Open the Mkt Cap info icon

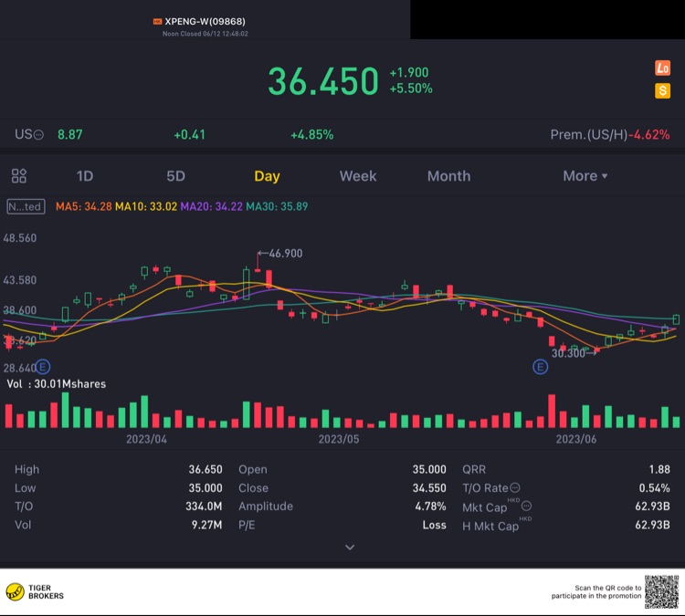526,506
